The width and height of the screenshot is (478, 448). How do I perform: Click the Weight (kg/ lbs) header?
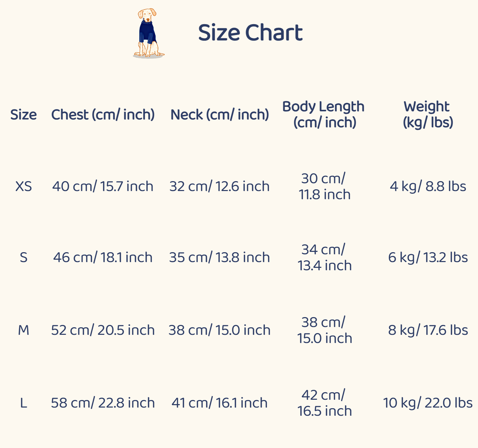point(427,114)
